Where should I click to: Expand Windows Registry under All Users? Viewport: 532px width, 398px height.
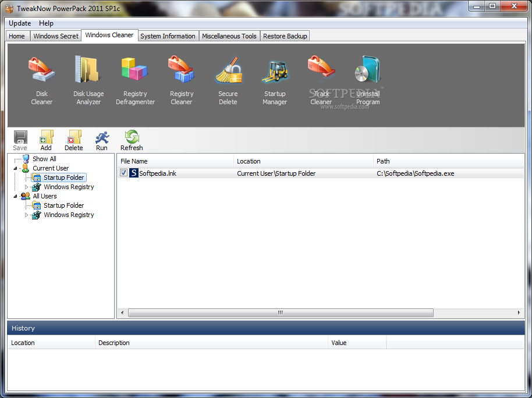[x=26, y=215]
